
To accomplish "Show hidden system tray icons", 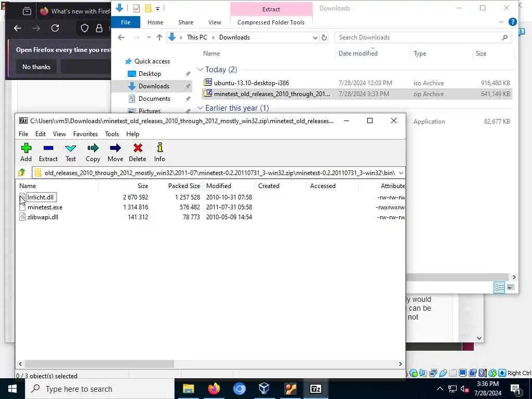I will point(440,389).
